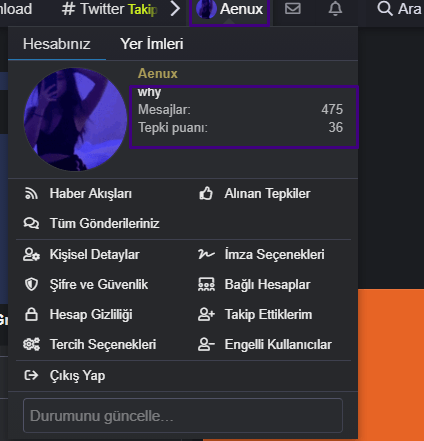Image resolution: width=424 pixels, height=441 pixels.
Task: Click the Mesajlar count 475
Action: [332, 109]
